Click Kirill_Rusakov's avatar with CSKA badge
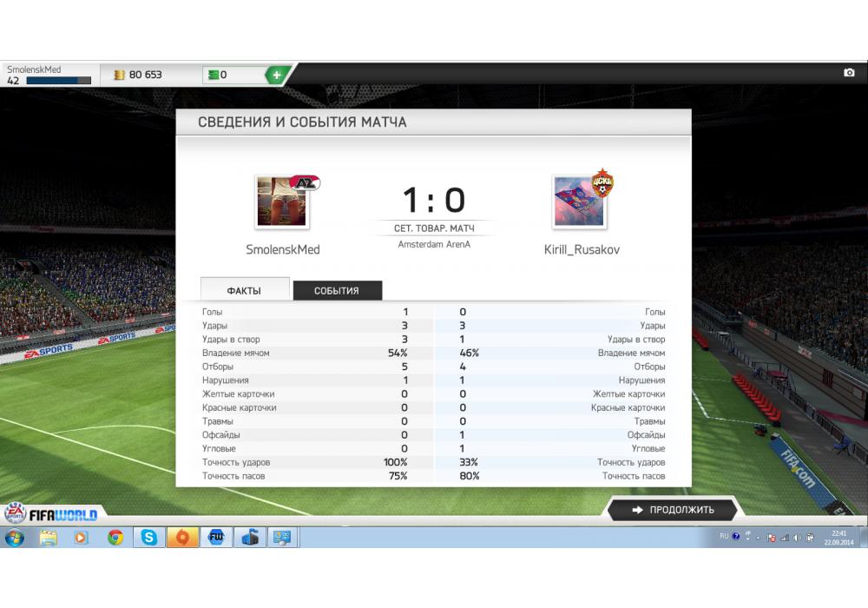The width and height of the screenshot is (868, 608). click(x=582, y=200)
